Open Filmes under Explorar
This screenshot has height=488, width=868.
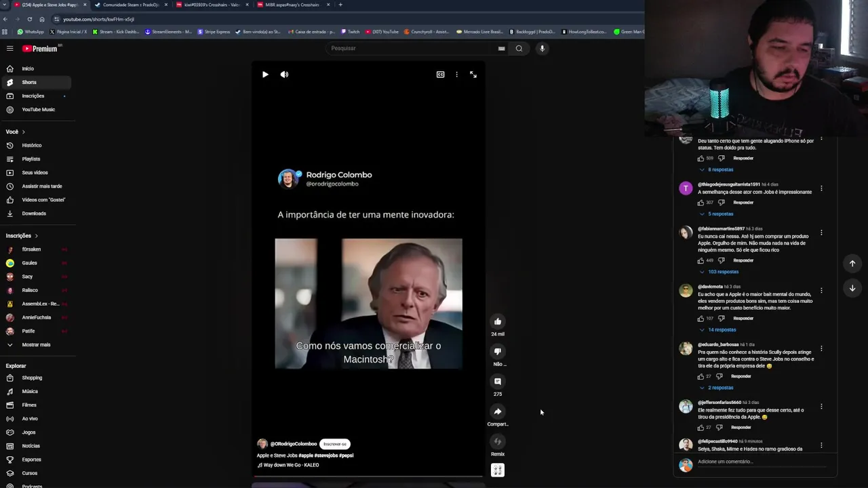(35, 405)
